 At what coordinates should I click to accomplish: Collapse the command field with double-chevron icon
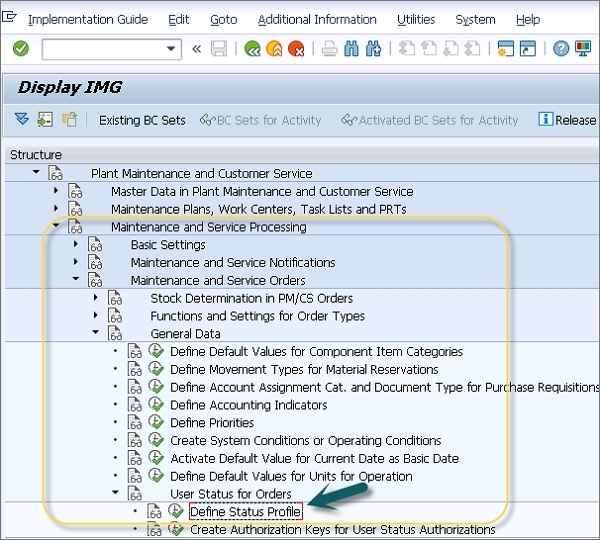tap(197, 49)
